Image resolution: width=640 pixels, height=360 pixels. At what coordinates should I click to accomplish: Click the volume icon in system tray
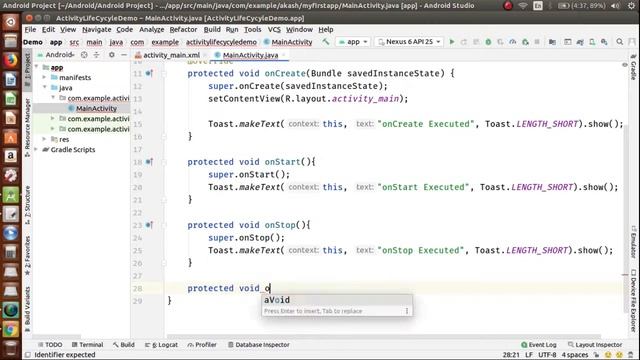616,6
